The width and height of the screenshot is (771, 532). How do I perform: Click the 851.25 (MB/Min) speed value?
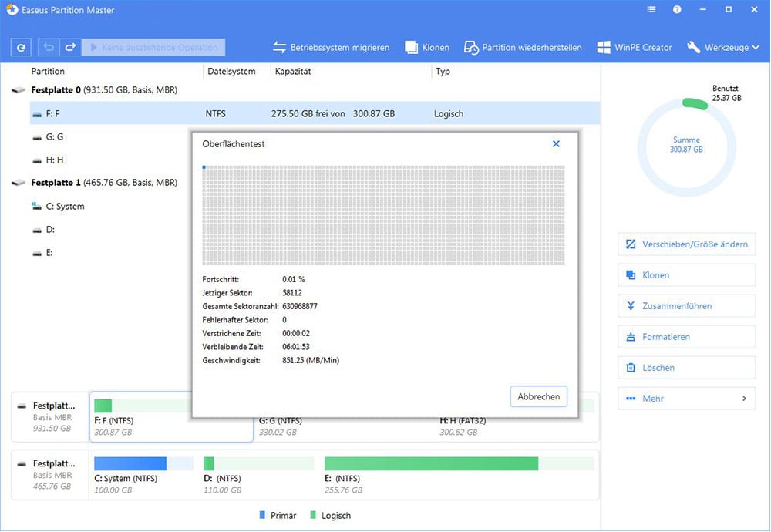[311, 360]
